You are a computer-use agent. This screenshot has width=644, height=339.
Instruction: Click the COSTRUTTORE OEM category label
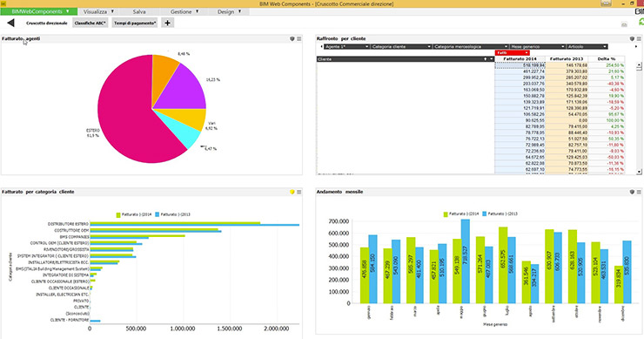pyautogui.click(x=71, y=230)
